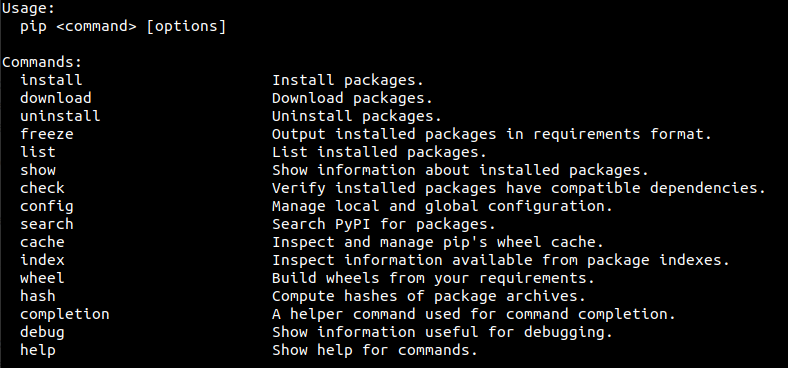Click the 'completion' command word
The height and width of the screenshot is (368, 788).
(65, 314)
